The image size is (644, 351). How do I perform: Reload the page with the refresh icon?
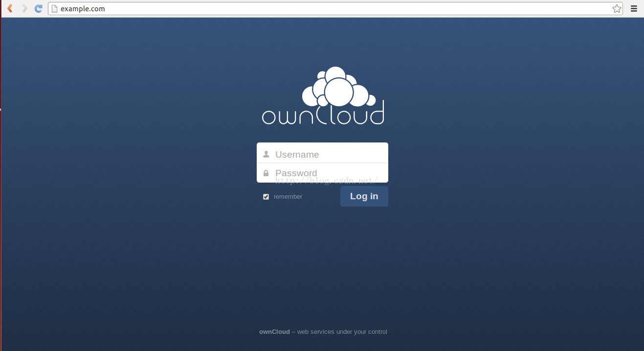pos(39,8)
